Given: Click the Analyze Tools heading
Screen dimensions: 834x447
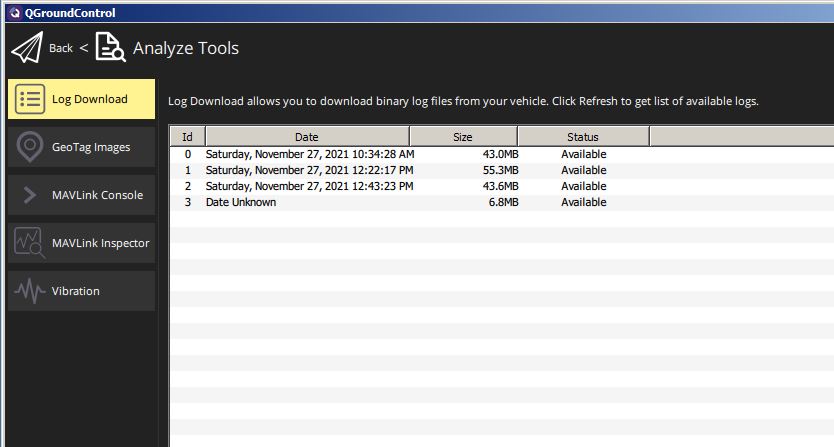Looking at the screenshot, I should coord(186,48).
